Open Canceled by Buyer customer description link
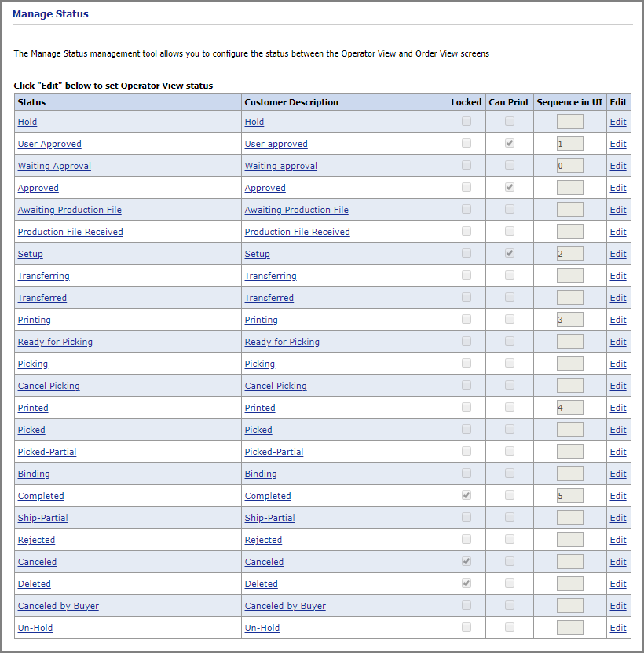Image resolution: width=644 pixels, height=653 pixels. [x=285, y=606]
